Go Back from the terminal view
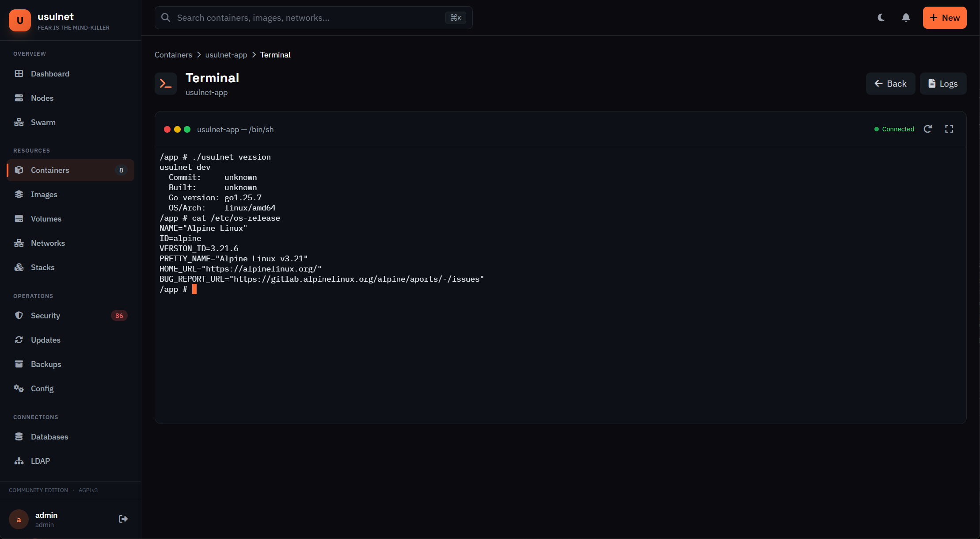The width and height of the screenshot is (980, 539). pyautogui.click(x=890, y=83)
